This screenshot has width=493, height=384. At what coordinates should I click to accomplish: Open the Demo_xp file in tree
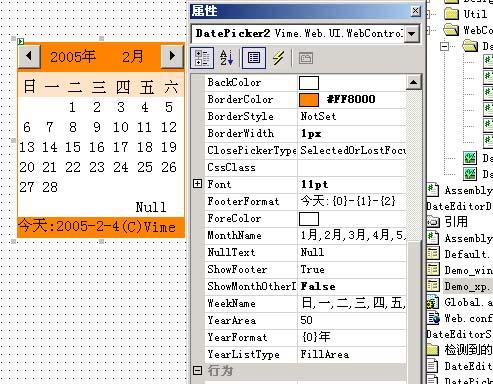point(467,286)
